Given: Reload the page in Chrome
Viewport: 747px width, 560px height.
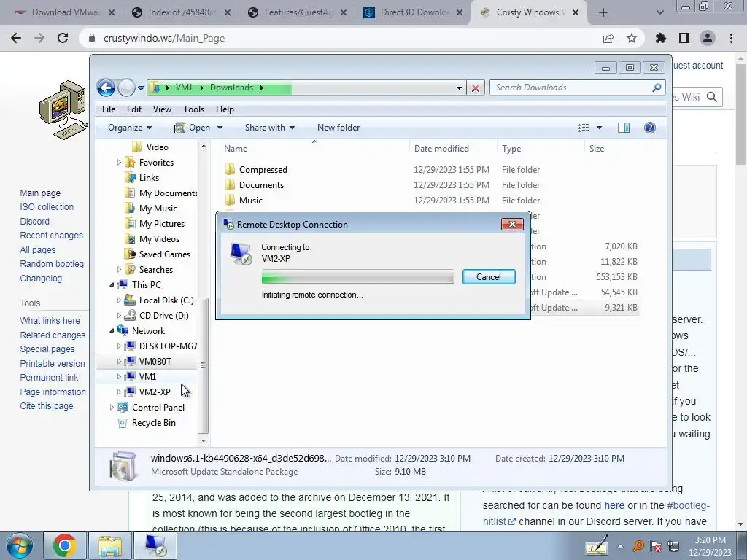Looking at the screenshot, I should (x=63, y=38).
